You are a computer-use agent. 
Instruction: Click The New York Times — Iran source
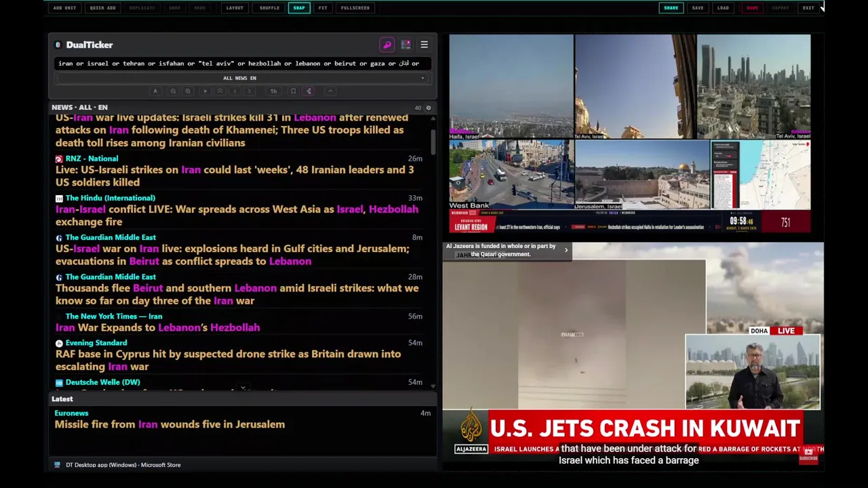coord(113,317)
